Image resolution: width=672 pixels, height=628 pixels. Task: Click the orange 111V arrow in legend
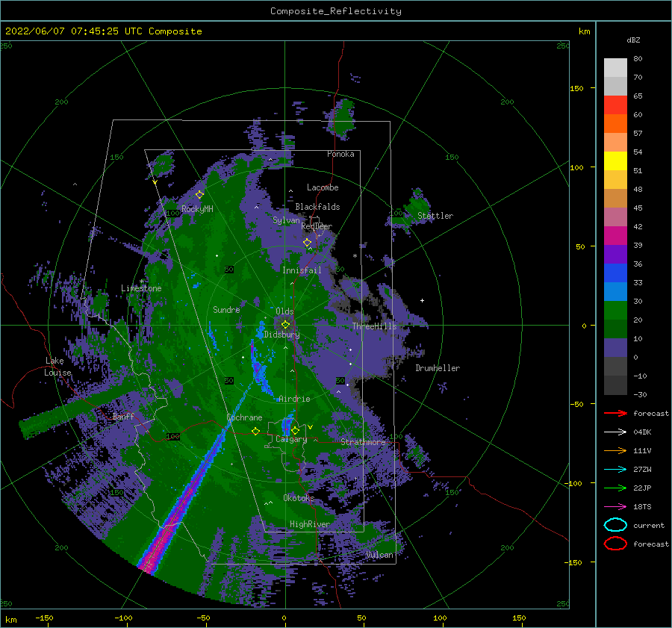(x=615, y=450)
